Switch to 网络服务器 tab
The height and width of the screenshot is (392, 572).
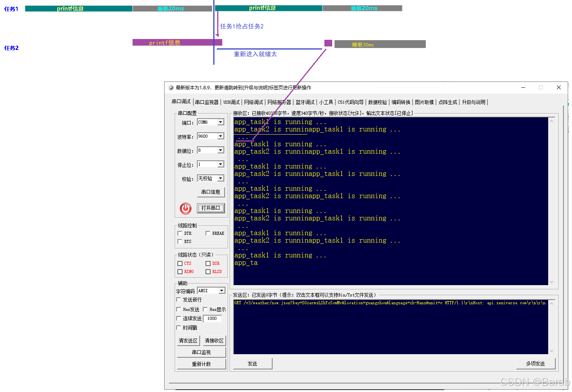pyautogui.click(x=279, y=102)
